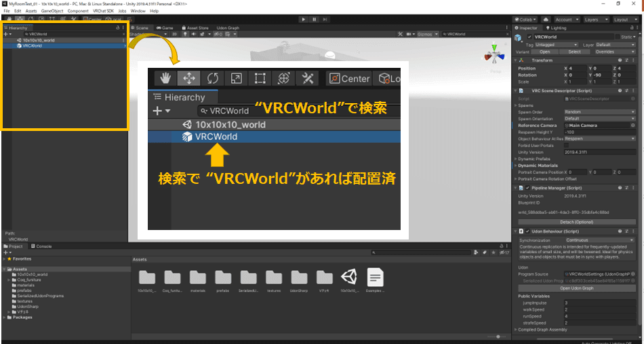Switch to the Udon Graph tab

(x=228, y=28)
